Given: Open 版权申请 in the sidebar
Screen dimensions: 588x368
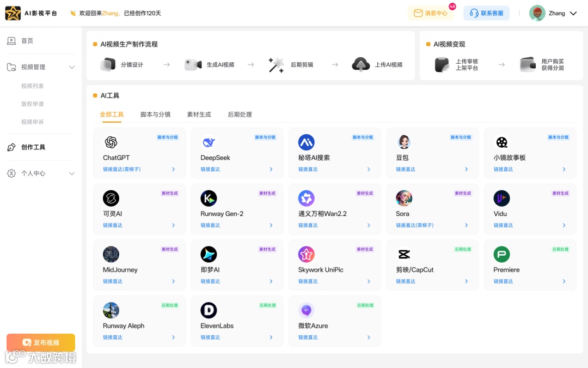Looking at the screenshot, I should (32, 104).
